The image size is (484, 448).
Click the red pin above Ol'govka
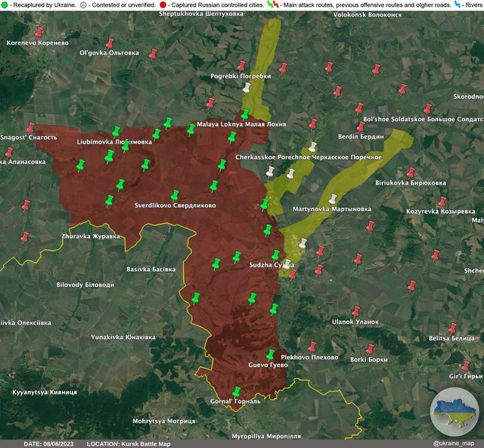(110, 43)
